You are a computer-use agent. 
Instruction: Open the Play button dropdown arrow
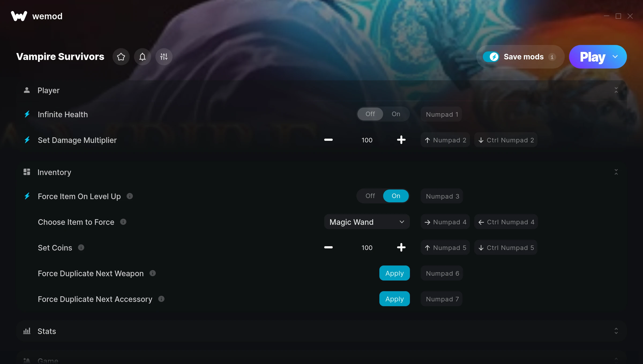click(x=615, y=57)
